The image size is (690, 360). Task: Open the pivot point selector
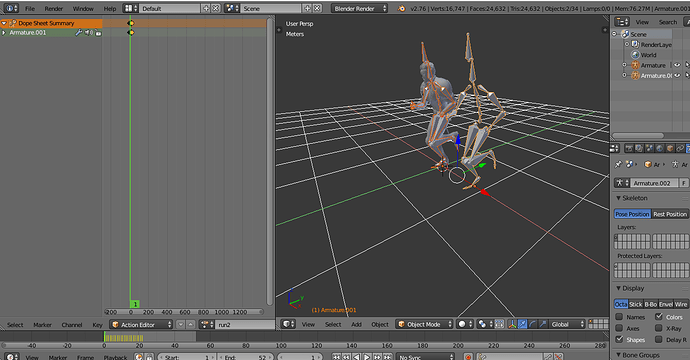(x=484, y=324)
